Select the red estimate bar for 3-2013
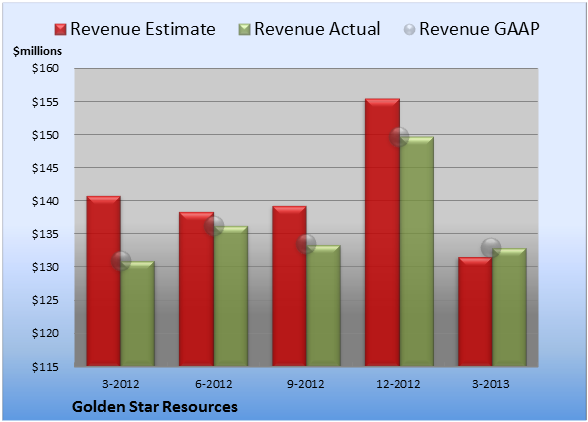 475,312
